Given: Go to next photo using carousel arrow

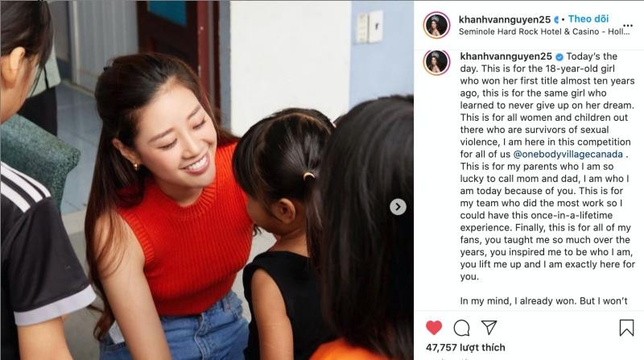Looking at the screenshot, I should pyautogui.click(x=398, y=207).
